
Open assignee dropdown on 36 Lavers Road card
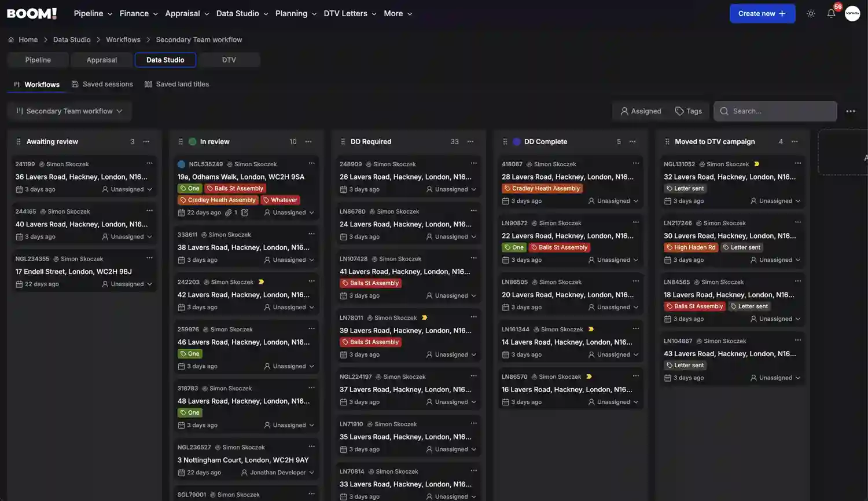pos(127,189)
